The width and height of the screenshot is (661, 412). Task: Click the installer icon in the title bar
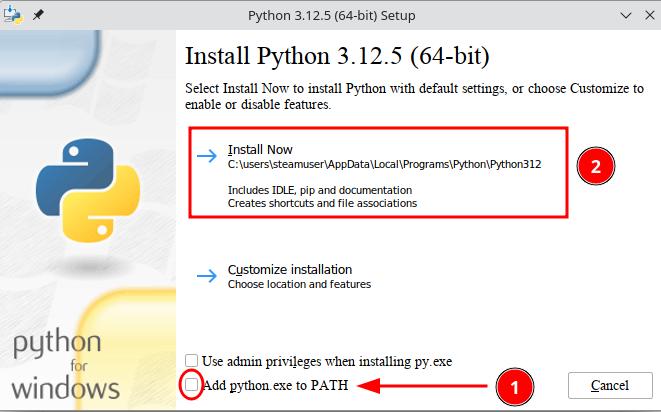pyautogui.click(x=14, y=16)
